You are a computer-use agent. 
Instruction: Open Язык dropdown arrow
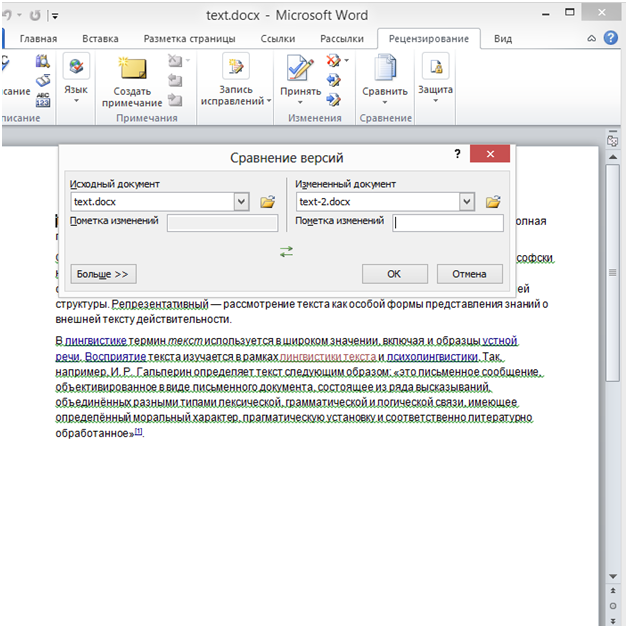76,101
